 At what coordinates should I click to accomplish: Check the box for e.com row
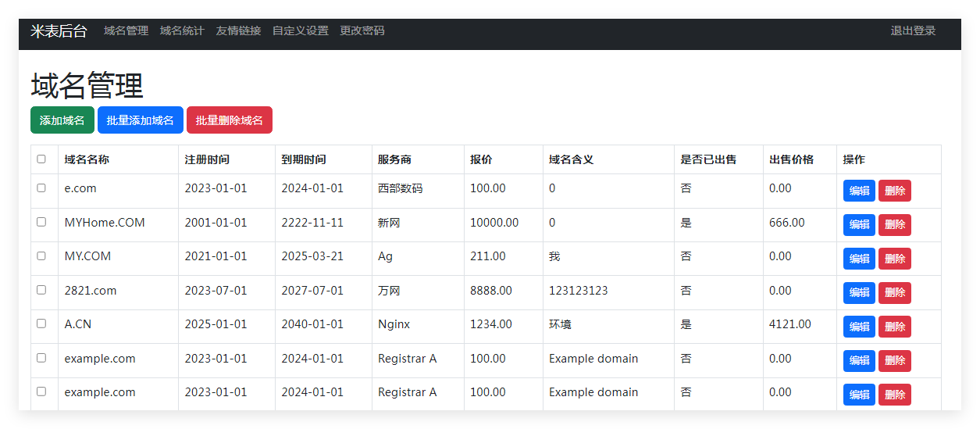click(41, 188)
